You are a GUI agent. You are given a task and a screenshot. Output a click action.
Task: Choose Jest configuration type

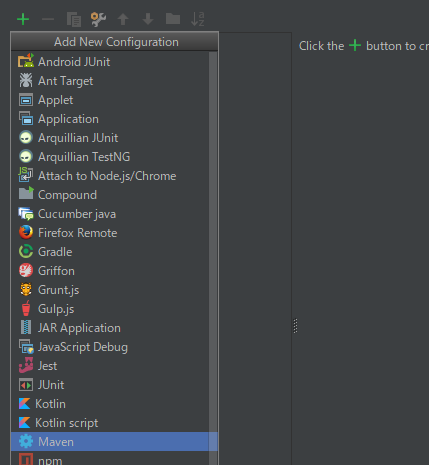coord(110,366)
